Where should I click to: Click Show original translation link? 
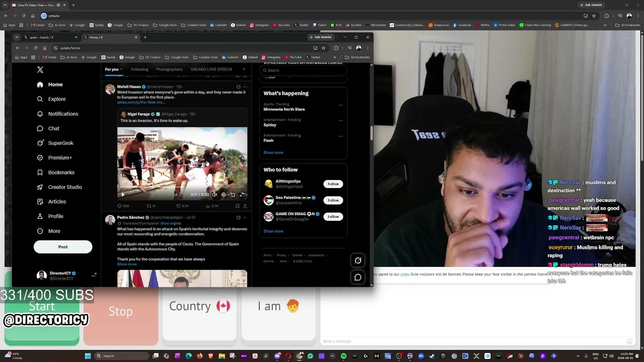coord(171,223)
